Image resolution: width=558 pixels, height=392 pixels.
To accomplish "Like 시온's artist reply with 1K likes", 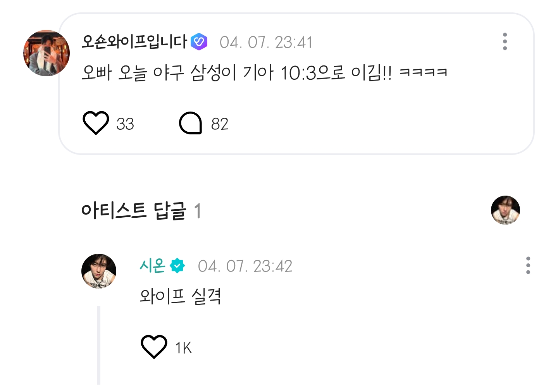I will 154,347.
